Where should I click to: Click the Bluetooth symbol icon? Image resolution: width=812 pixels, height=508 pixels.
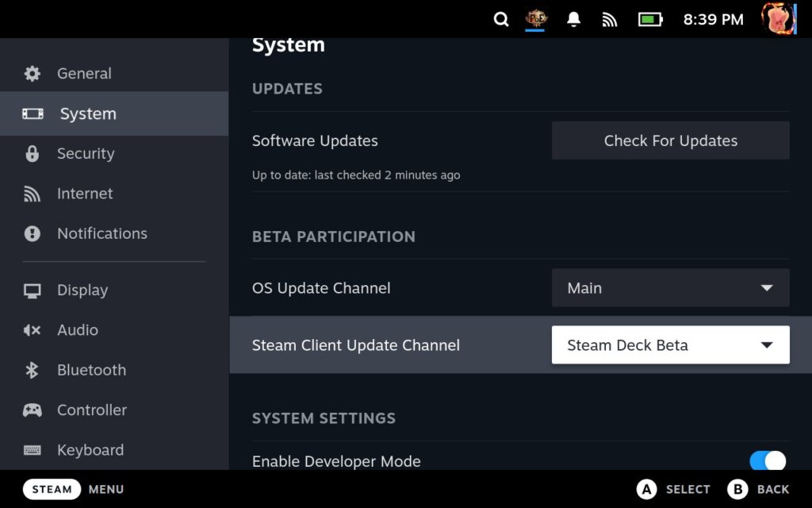(32, 370)
